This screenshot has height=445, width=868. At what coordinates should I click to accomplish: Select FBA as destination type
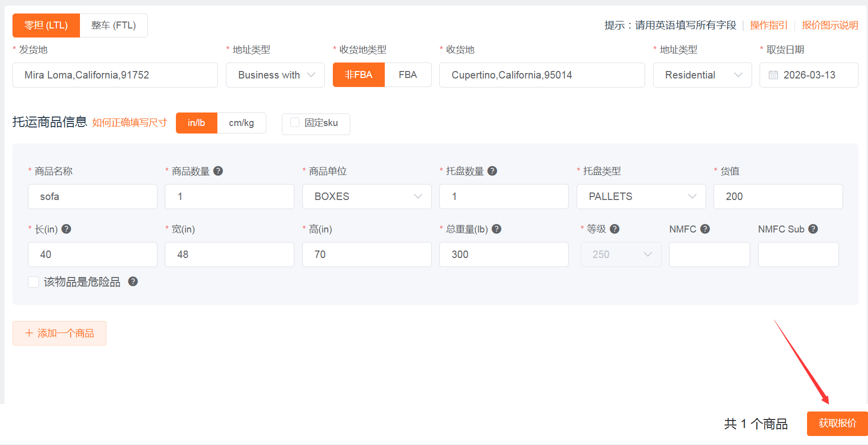(408, 75)
